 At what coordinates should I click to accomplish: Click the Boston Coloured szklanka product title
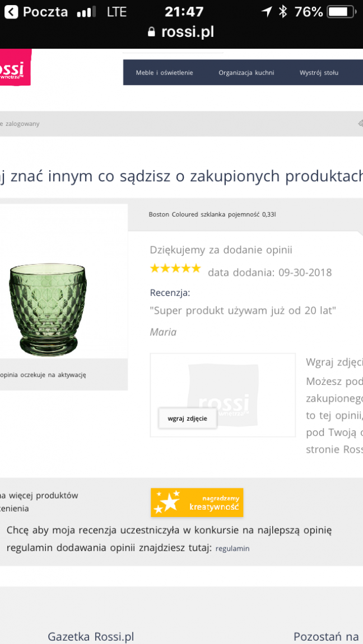(x=212, y=214)
